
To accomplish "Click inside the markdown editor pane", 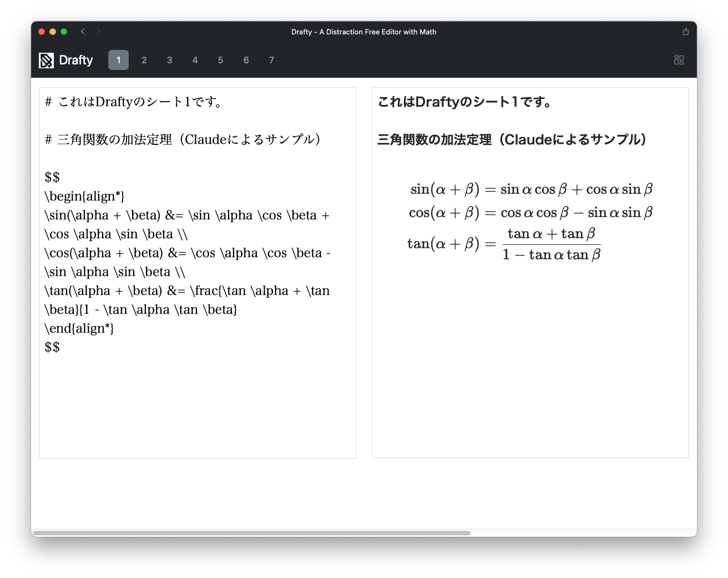I will pos(198,273).
